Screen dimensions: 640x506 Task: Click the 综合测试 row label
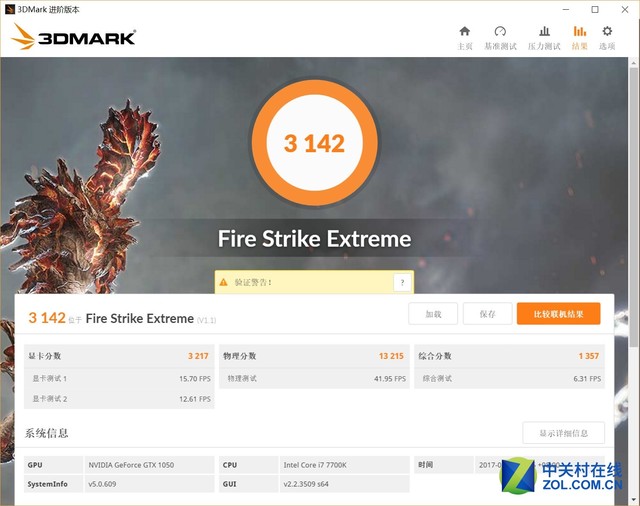tap(437, 379)
